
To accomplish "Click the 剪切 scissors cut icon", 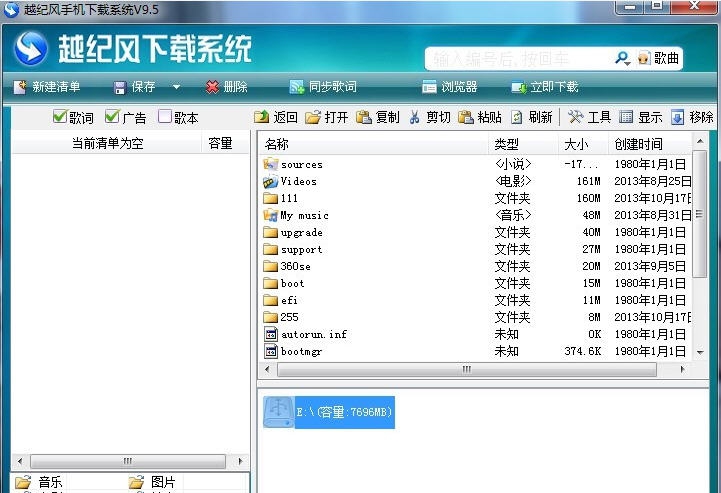I will 414,117.
